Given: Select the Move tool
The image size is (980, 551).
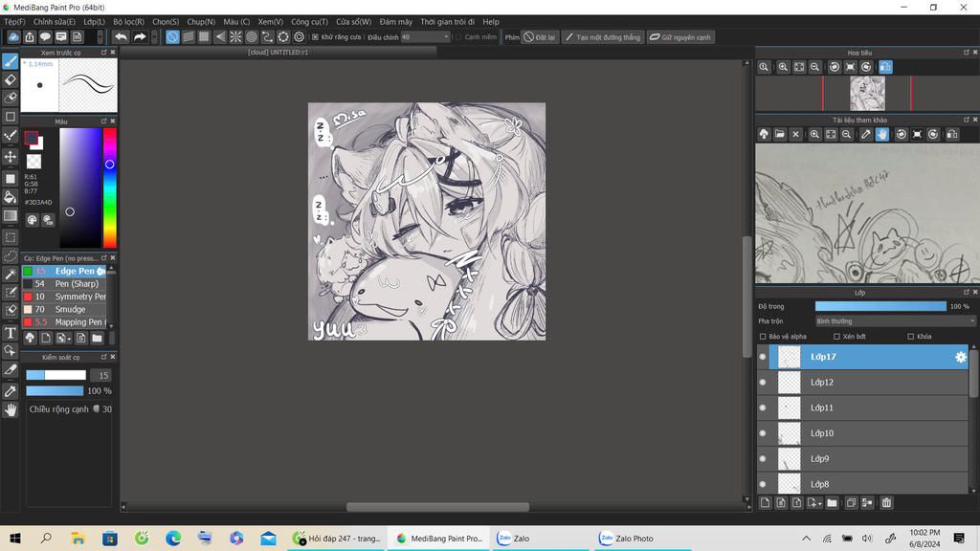Looking at the screenshot, I should click(x=10, y=157).
